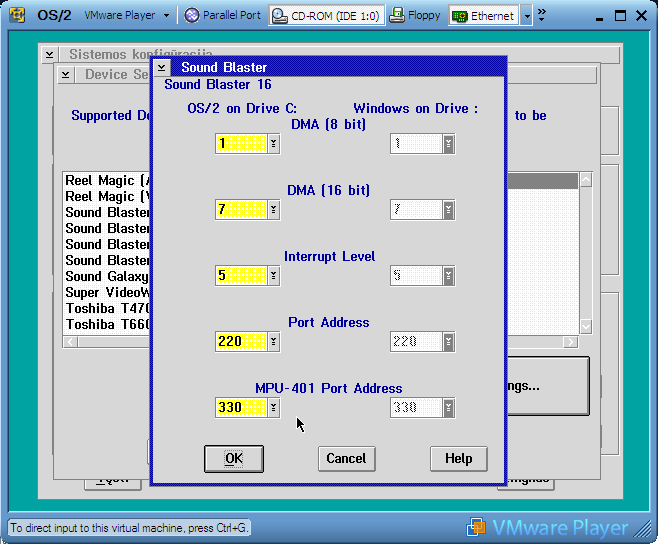Screen dimensions: 658x544
Task: Click the OS/2 MPU-401 field 330
Action: point(241,408)
